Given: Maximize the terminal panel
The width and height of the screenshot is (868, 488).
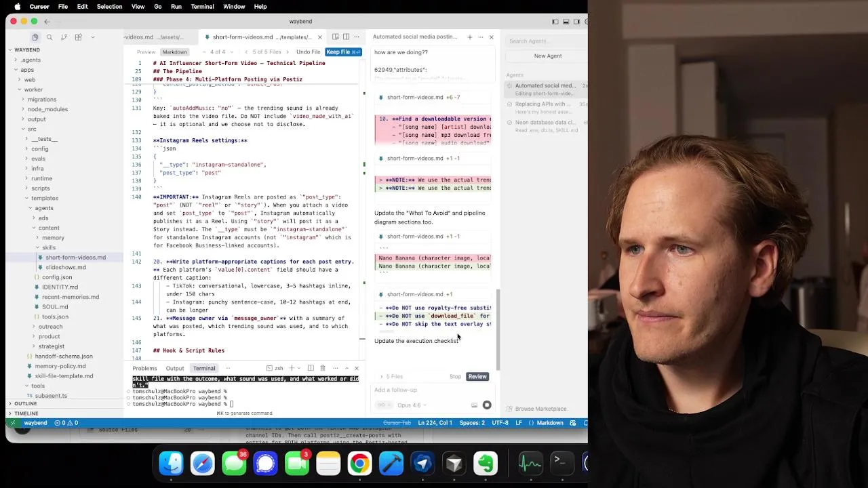Looking at the screenshot, I should click(347, 368).
